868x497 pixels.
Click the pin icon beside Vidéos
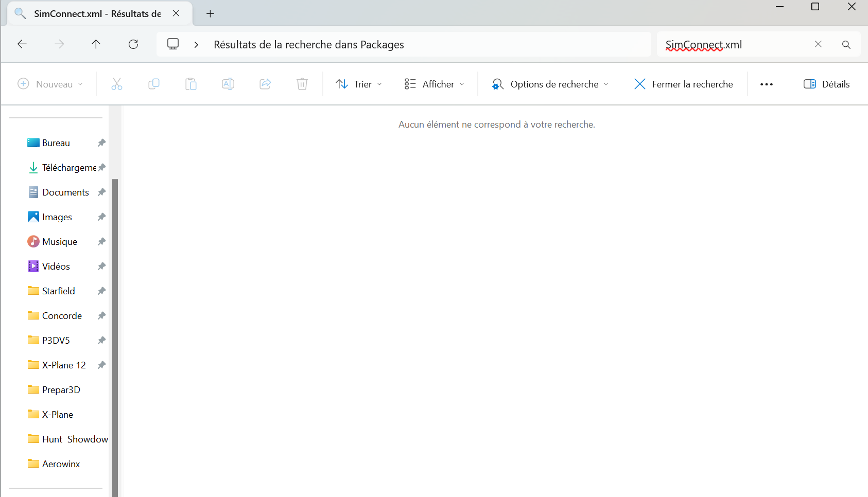point(102,267)
